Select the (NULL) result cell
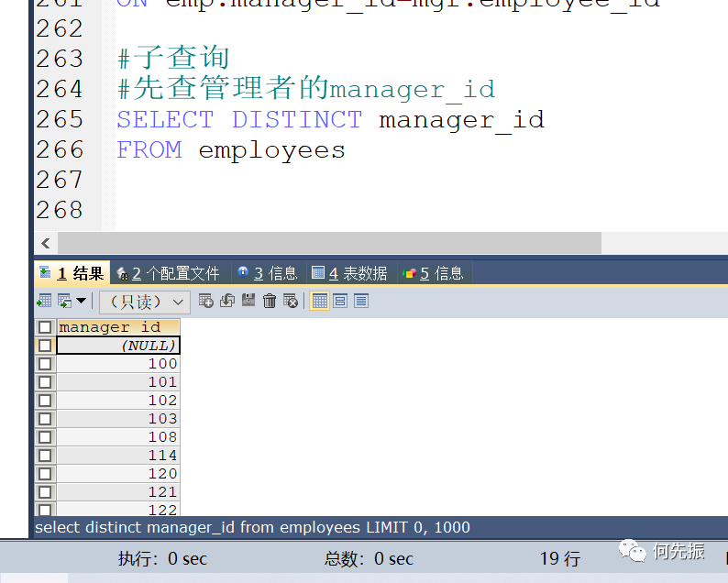728x583 pixels. (x=118, y=346)
